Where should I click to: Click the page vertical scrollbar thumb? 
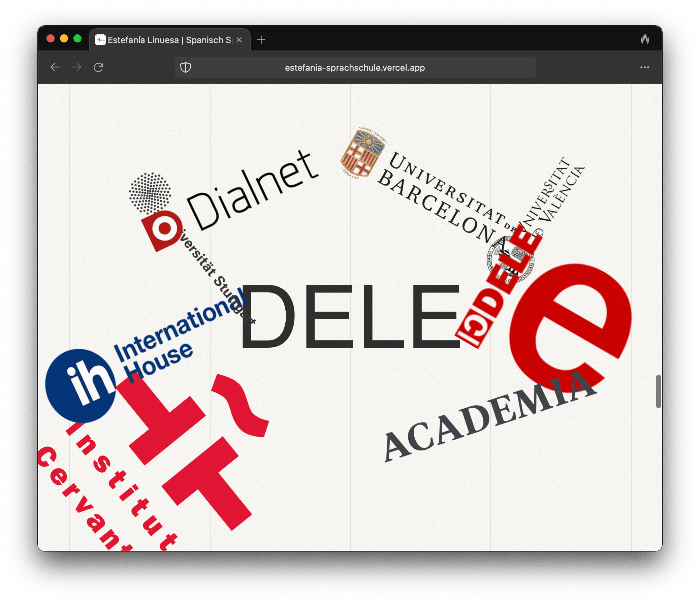coord(658,391)
